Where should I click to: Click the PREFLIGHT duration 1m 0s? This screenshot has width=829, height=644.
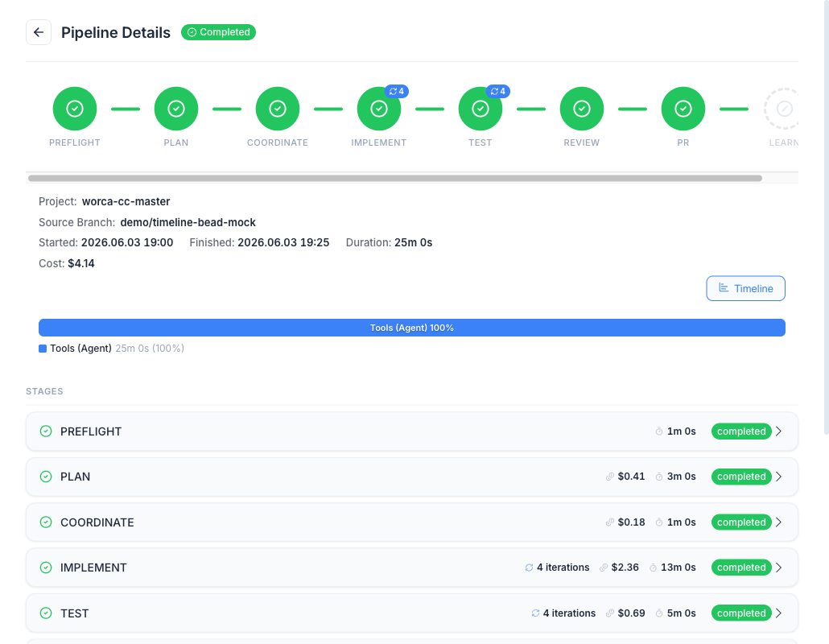click(682, 431)
